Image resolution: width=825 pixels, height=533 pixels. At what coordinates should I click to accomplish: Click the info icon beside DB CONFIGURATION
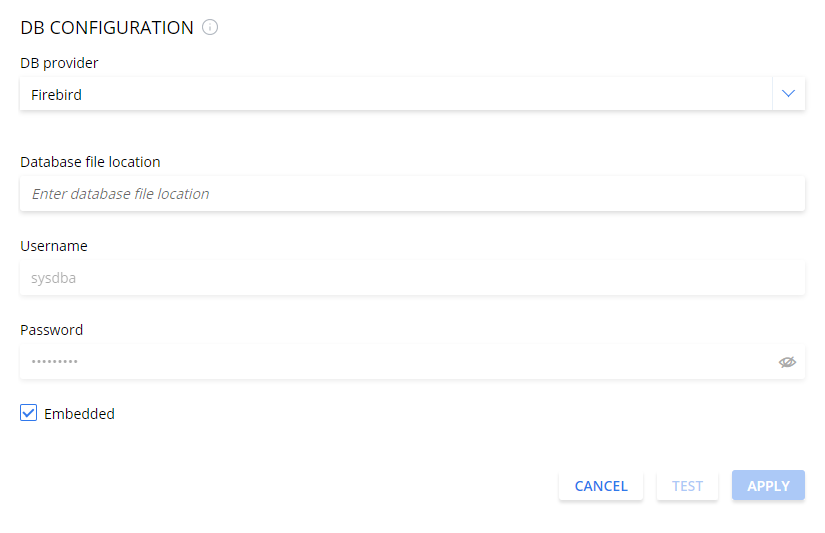click(210, 28)
